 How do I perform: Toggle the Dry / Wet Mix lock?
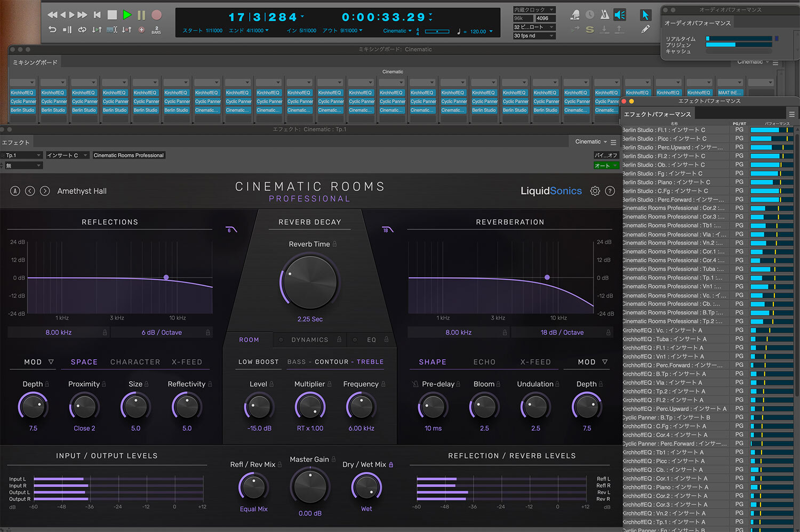391,465
